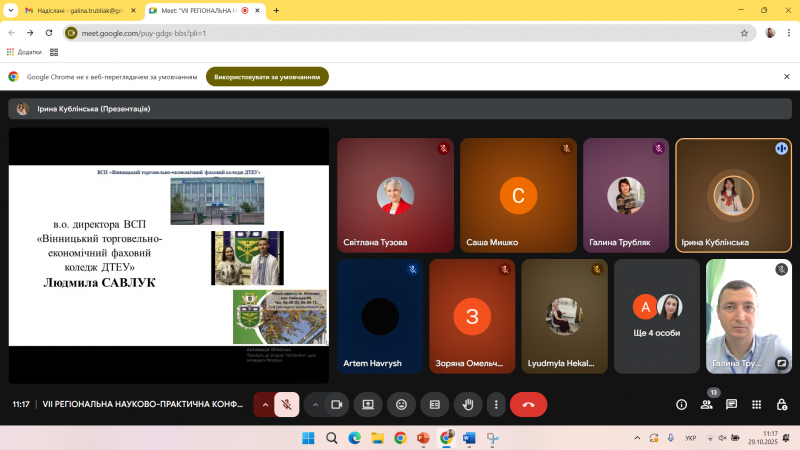This screenshot has width=800, height=450.
Task: Open More options three-dot menu
Action: click(x=495, y=404)
